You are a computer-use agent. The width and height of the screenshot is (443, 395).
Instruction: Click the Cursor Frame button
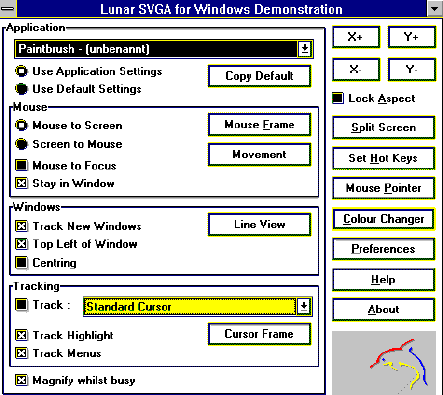coord(259,334)
